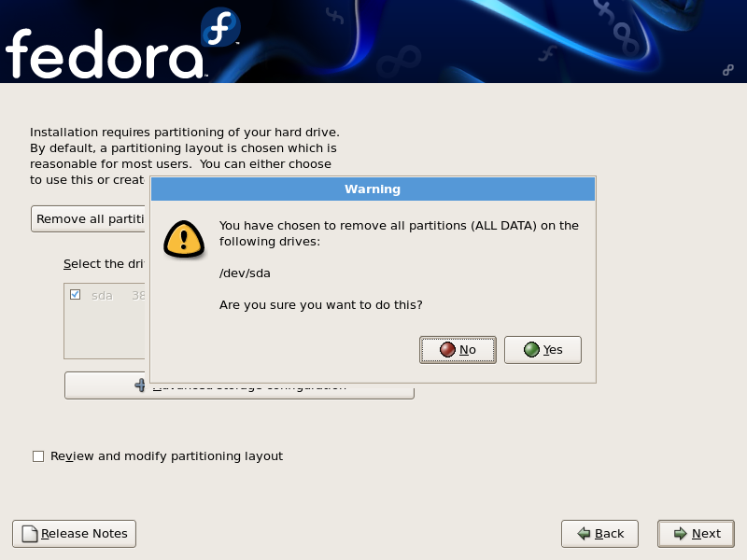Screen dimensions: 747x560
Task: Click the Fedora logo bubble icon
Action: click(220, 27)
